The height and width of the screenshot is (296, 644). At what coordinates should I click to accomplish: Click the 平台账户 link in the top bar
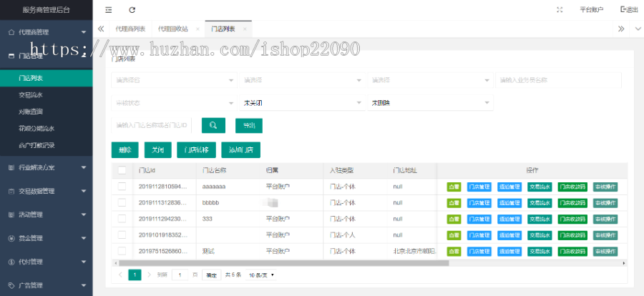coord(592,10)
